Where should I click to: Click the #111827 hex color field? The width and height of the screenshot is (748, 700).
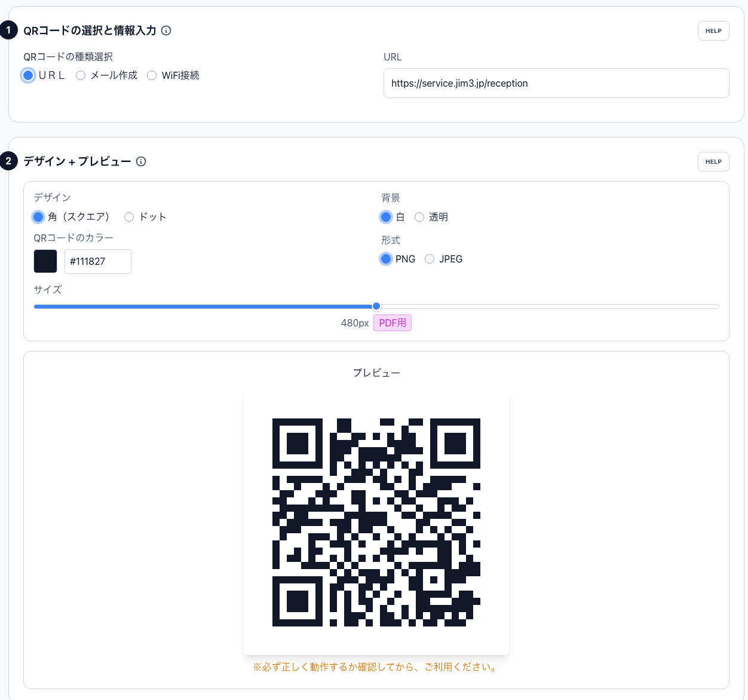click(x=98, y=261)
